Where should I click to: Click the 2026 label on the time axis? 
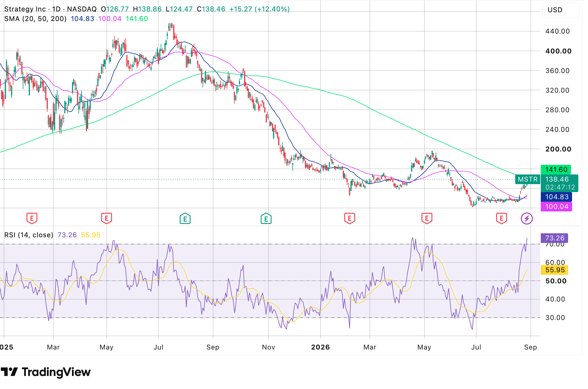point(321,347)
